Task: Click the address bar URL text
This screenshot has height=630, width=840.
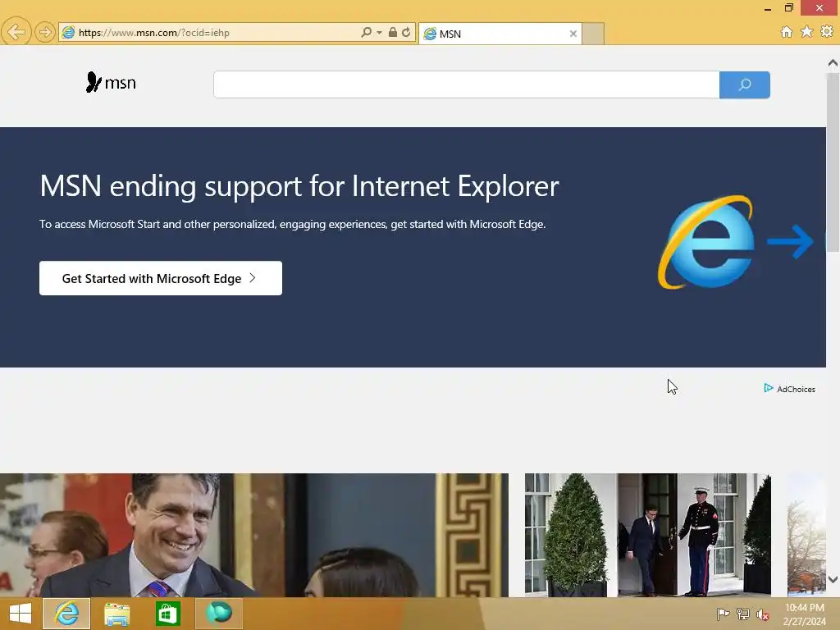Action: (153, 33)
